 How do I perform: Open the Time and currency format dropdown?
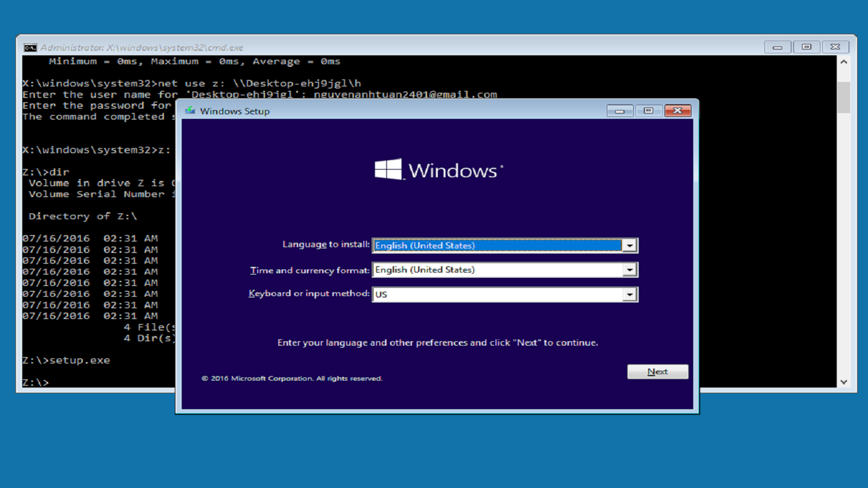[630, 269]
